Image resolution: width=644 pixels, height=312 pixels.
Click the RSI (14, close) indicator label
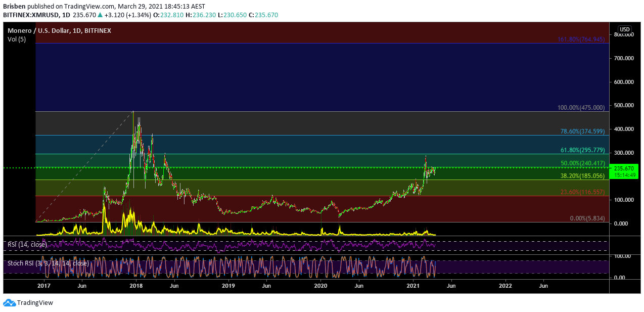(27, 244)
